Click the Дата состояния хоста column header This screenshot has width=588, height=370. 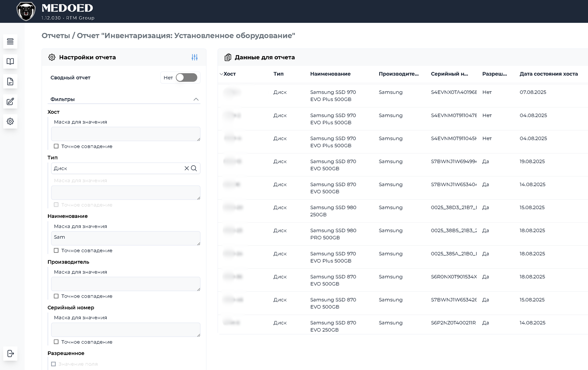coord(548,74)
